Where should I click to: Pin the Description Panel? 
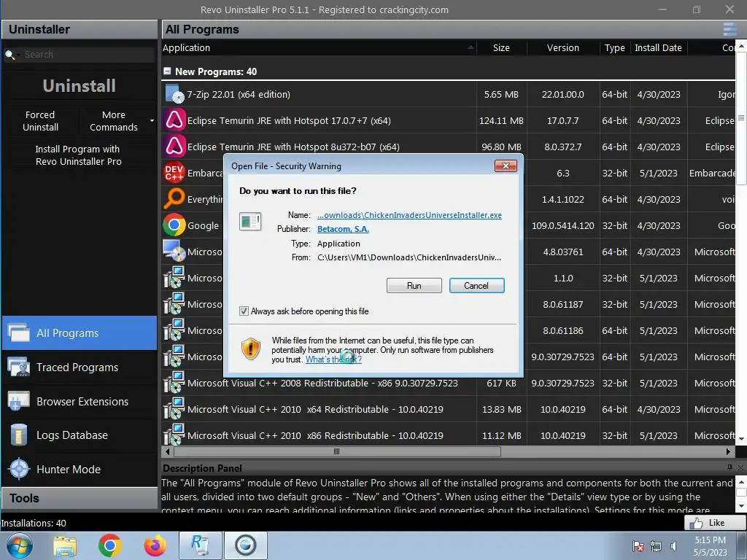coord(729,467)
